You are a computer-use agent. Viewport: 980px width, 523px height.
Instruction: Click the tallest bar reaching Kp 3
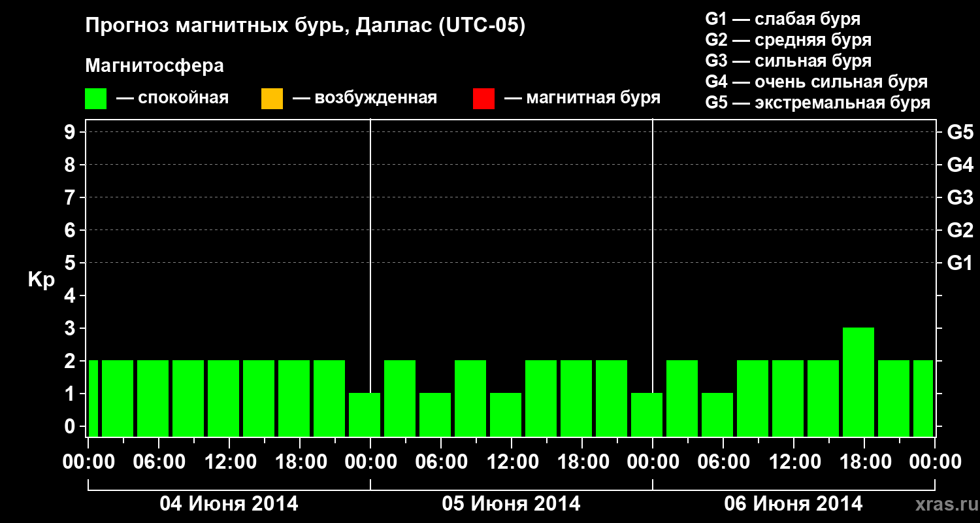[x=858, y=382]
